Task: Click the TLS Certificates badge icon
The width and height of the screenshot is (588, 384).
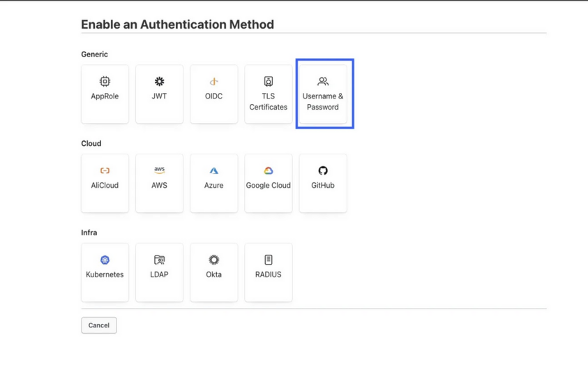Action: pos(268,82)
